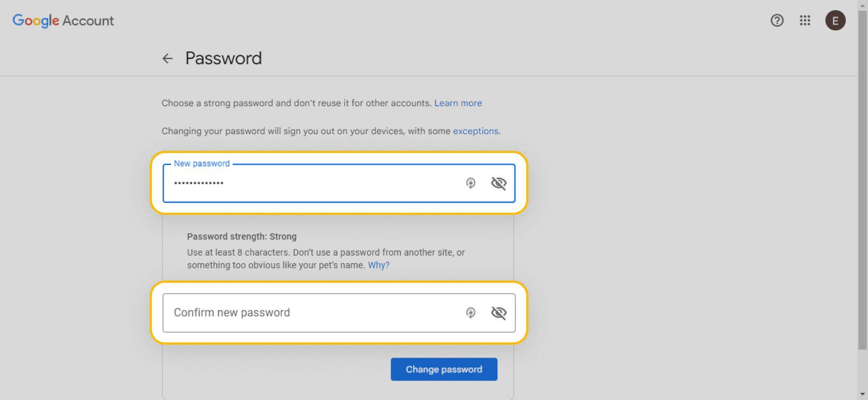The width and height of the screenshot is (868, 400).
Task: Show the new password via eye icon
Action: click(x=499, y=183)
